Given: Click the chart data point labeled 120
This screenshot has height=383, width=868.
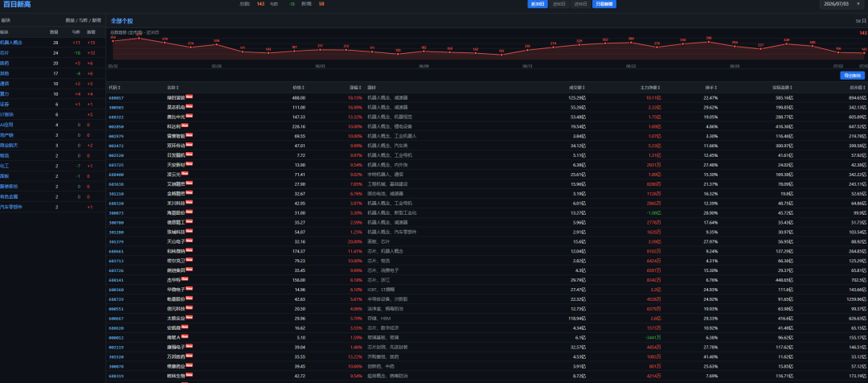Looking at the screenshot, I should tap(398, 54).
